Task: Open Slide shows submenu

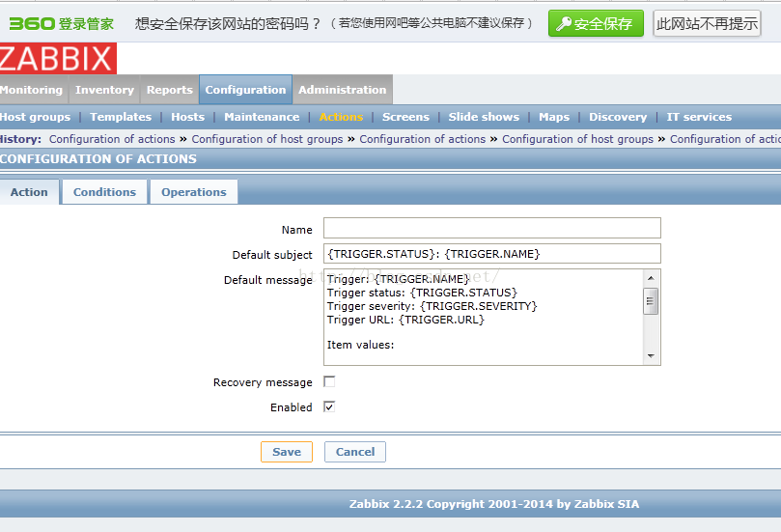Action: click(484, 117)
